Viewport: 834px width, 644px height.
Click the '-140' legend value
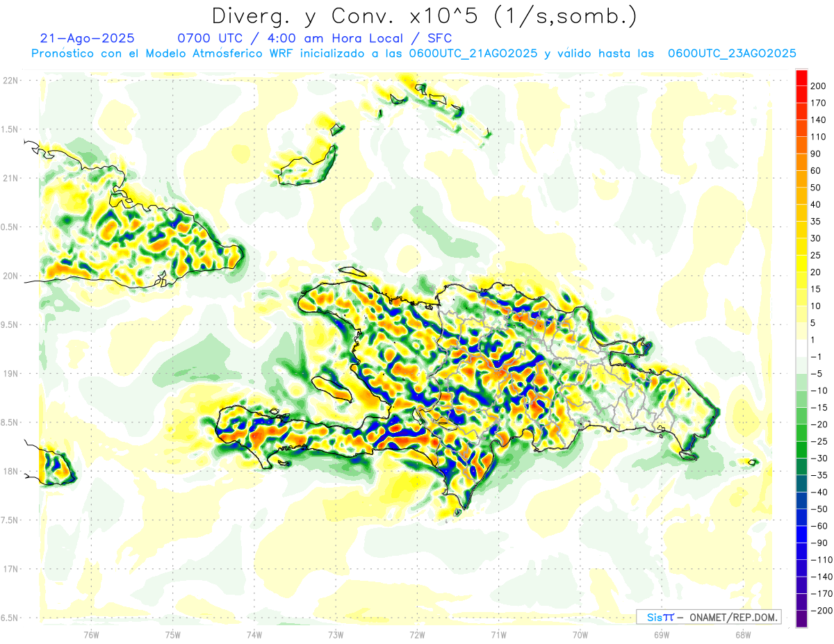pos(822,577)
